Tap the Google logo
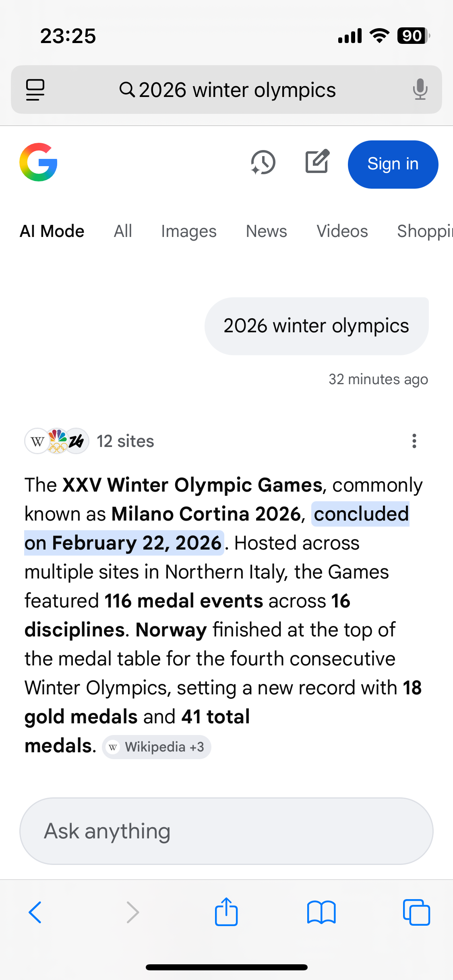453x980 pixels. pyautogui.click(x=38, y=163)
